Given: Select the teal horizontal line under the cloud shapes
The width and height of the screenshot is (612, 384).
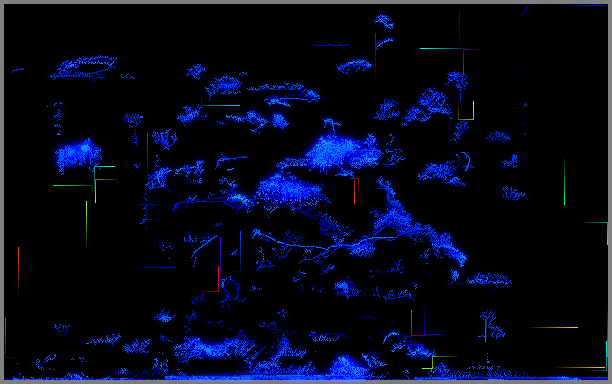Looking at the screenshot, I should pyautogui.click(x=221, y=105).
